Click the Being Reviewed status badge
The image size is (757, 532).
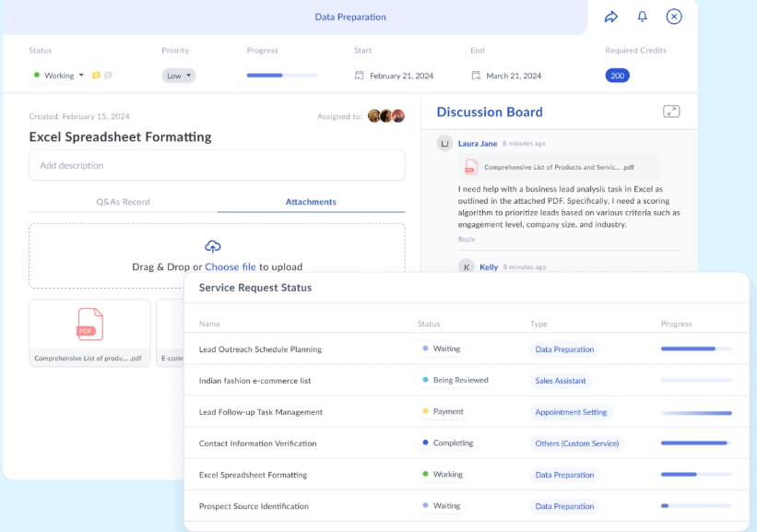455,380
